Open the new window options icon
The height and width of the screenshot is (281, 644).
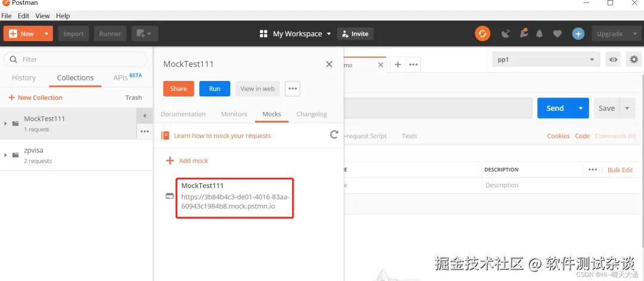tap(145, 34)
